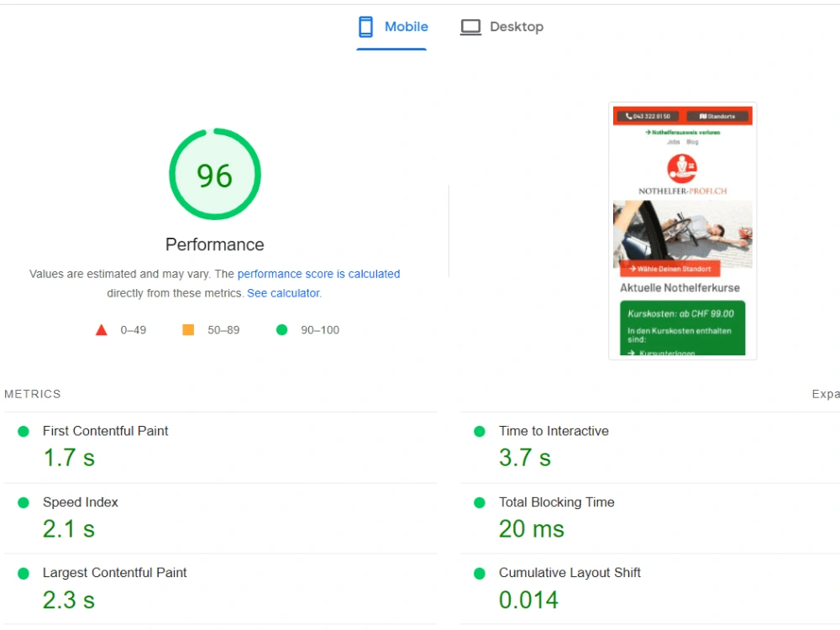Click the '1.7 s' value
Screen dimensions: 840x630
pyautogui.click(x=69, y=458)
